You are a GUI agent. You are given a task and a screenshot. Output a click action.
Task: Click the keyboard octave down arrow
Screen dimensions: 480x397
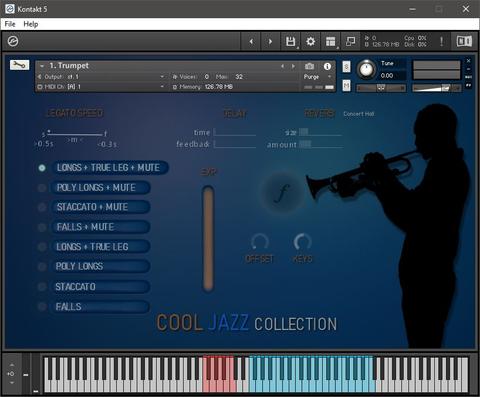tap(12, 383)
